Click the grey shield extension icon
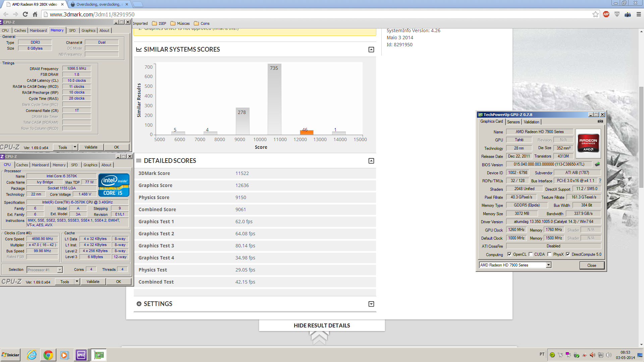The image size is (644, 362). point(617,14)
